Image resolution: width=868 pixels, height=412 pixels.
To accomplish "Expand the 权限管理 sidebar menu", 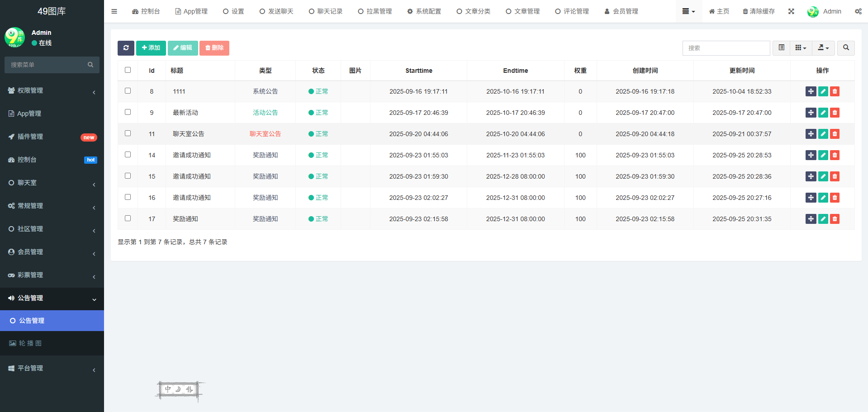I will [x=52, y=90].
